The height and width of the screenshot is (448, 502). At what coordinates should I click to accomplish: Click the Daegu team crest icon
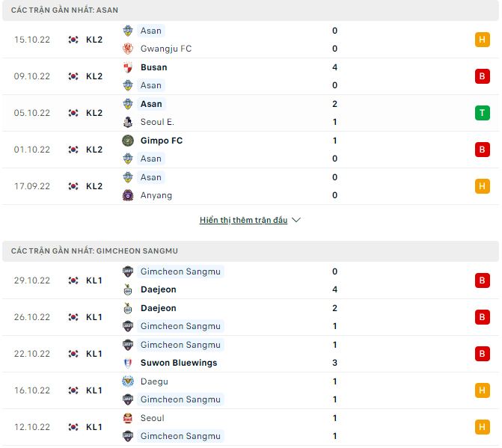pyautogui.click(x=128, y=381)
